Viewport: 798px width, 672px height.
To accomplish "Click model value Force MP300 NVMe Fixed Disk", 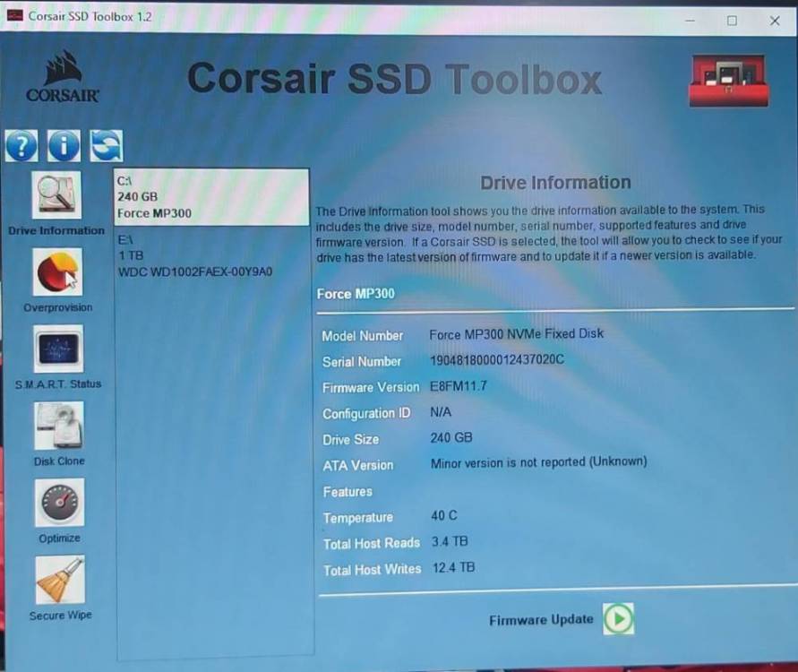I will click(516, 334).
